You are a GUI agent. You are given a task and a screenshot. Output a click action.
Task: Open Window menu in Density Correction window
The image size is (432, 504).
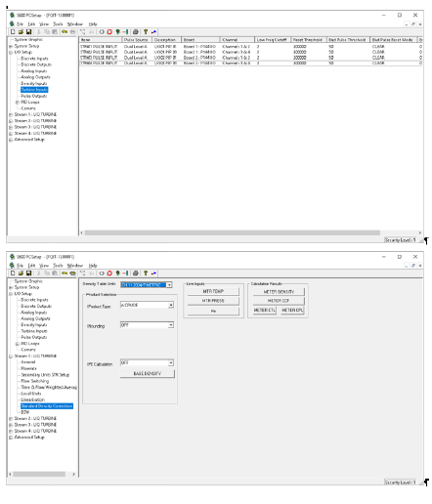pos(75,266)
